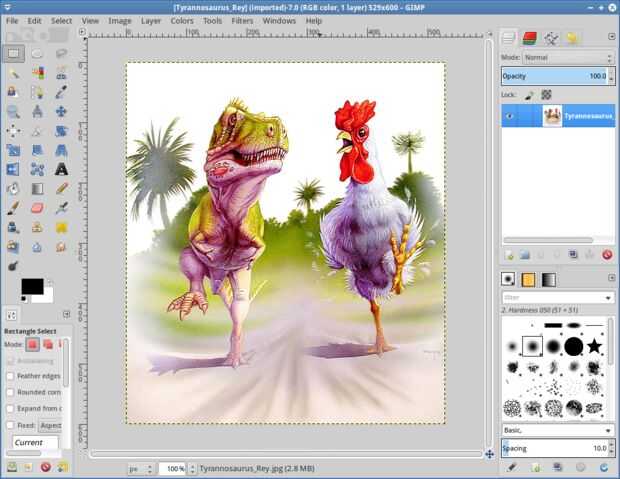Select the Eraser tool
The image size is (620, 479).
pyautogui.click(x=37, y=208)
